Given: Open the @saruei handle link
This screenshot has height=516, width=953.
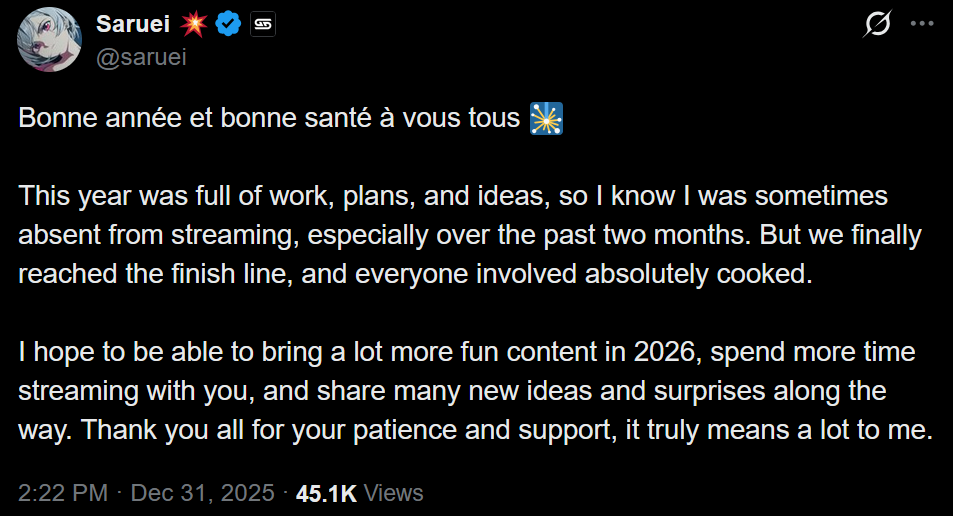Looking at the screenshot, I should coord(141,57).
